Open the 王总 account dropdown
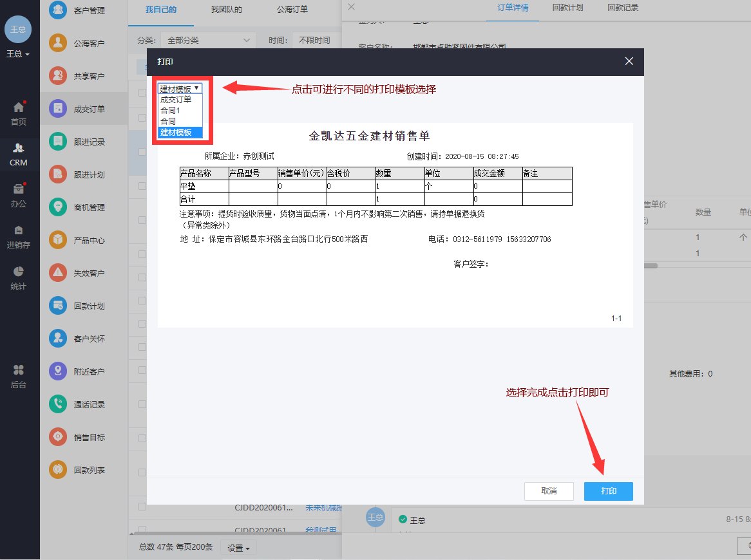 [18, 54]
